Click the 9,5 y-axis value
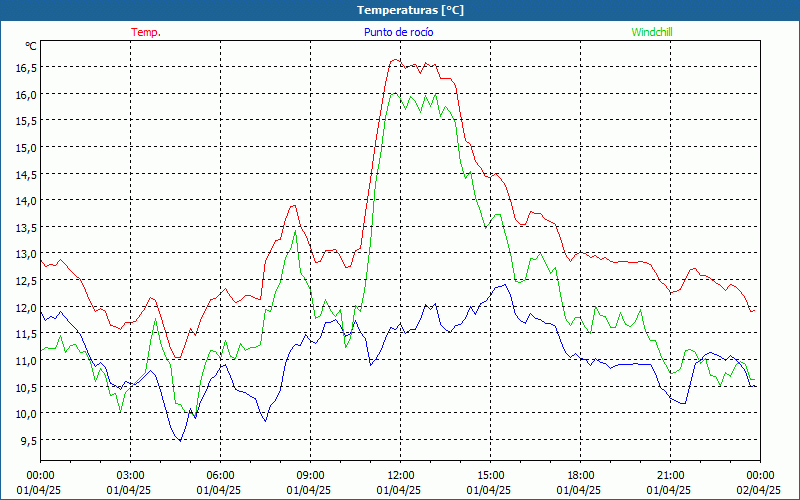 [x=28, y=440]
